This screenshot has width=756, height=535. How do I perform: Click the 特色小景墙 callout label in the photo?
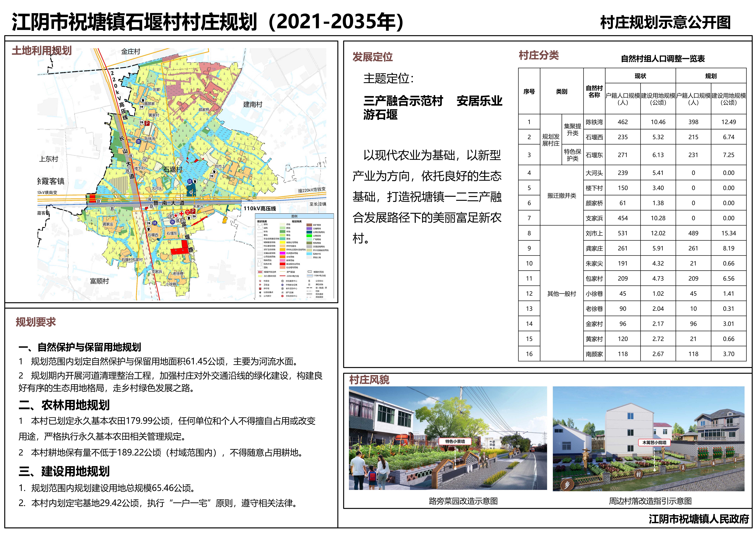pos(455,441)
